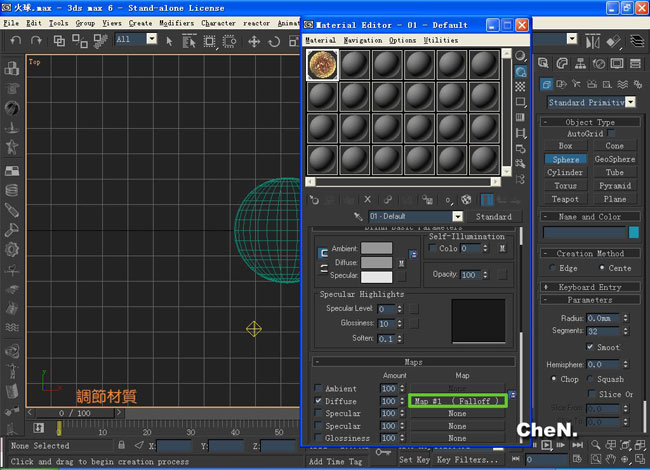
Task: Open Material Editor's Utilities menu
Action: pyautogui.click(x=441, y=40)
